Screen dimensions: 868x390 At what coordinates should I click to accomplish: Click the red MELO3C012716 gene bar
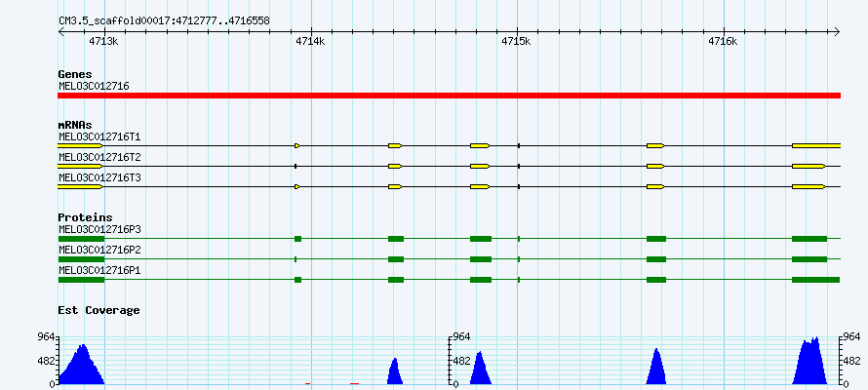[x=449, y=96]
